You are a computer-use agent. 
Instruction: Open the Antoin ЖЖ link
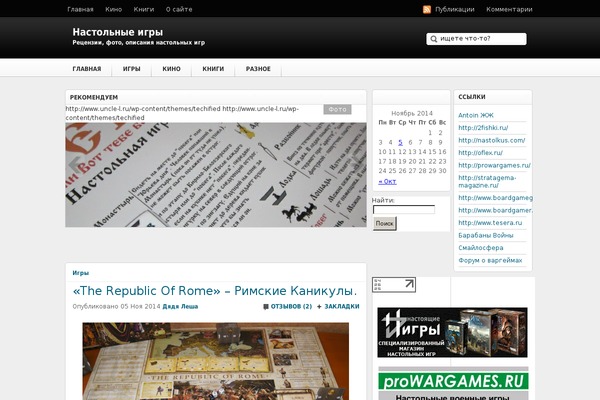coord(476,115)
